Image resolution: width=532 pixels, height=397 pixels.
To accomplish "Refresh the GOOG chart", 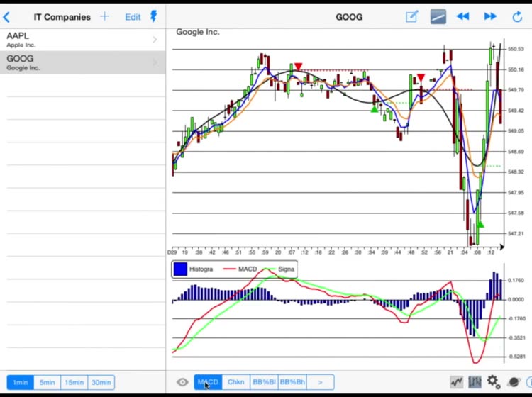I will point(517,16).
